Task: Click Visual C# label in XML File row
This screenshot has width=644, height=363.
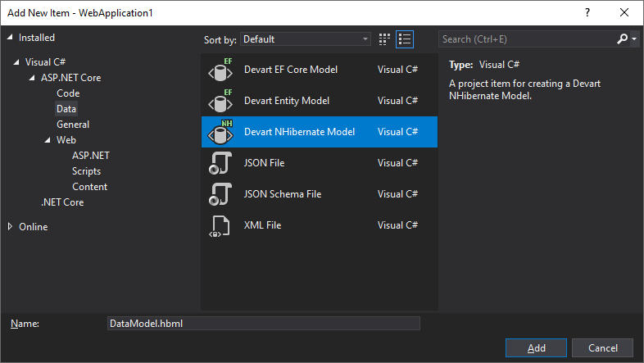Action: click(x=397, y=225)
